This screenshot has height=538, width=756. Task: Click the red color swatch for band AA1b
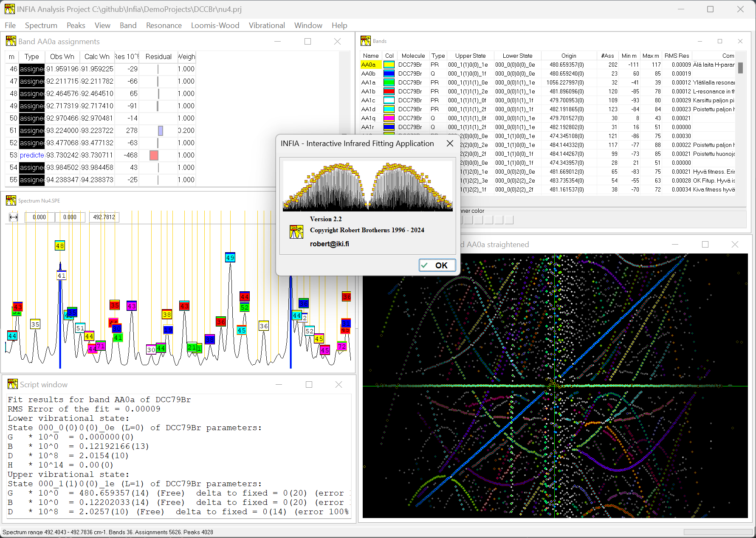389,92
